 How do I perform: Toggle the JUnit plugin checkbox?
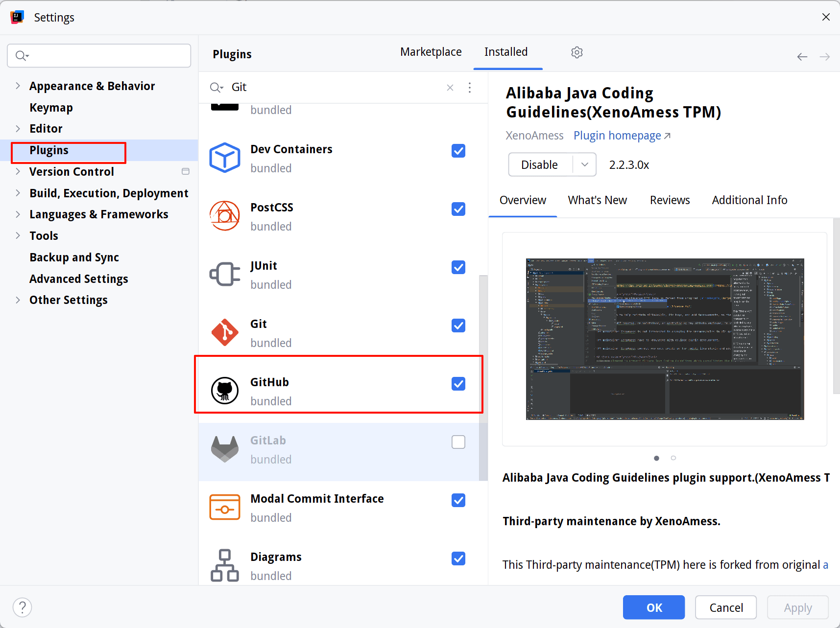458,267
